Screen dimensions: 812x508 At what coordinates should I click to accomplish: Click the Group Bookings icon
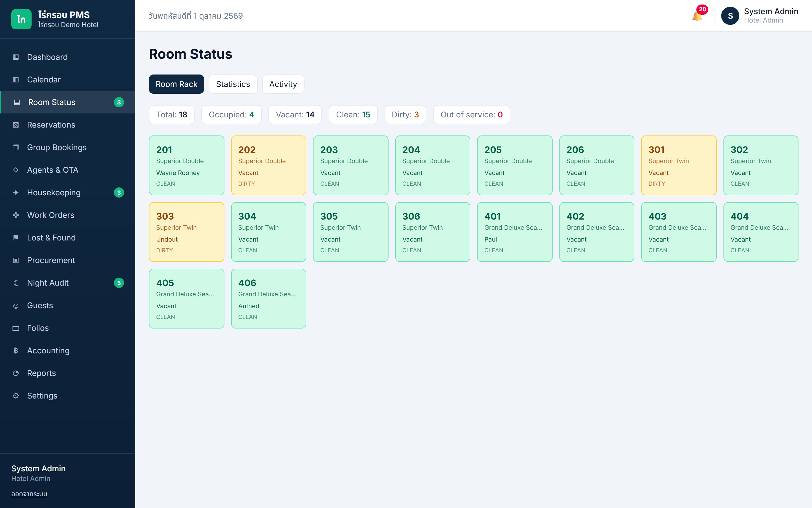pos(16,148)
